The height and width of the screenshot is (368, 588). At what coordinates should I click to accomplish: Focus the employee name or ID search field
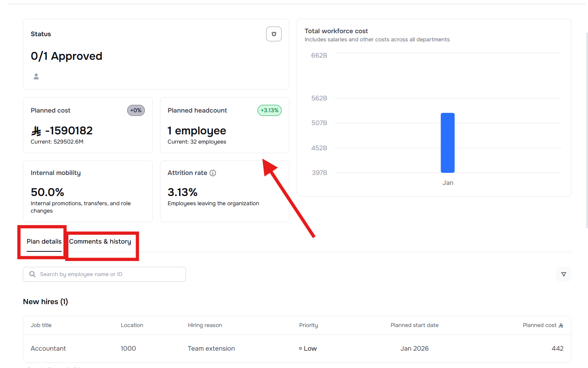click(111, 274)
